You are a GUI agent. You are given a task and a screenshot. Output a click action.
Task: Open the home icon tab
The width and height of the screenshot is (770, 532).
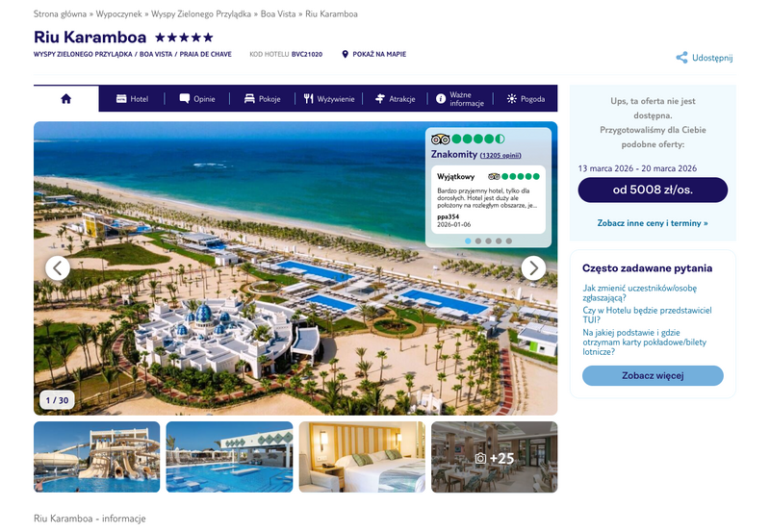point(65,99)
